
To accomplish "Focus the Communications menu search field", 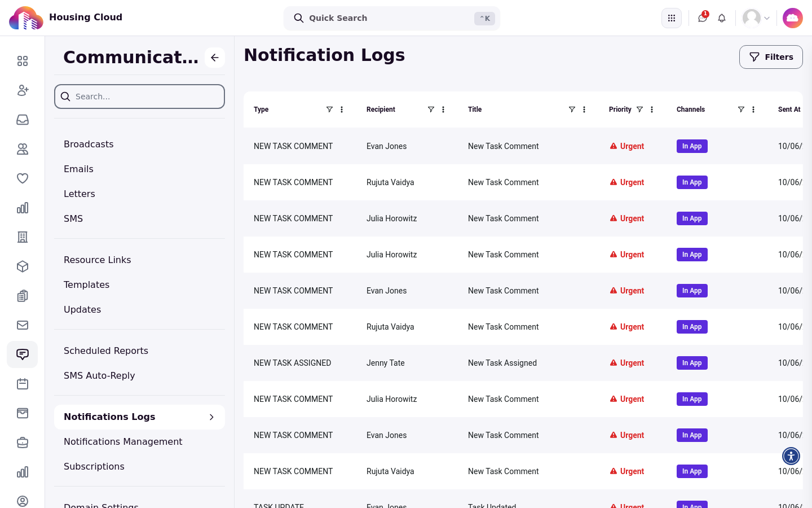I will pyautogui.click(x=139, y=97).
